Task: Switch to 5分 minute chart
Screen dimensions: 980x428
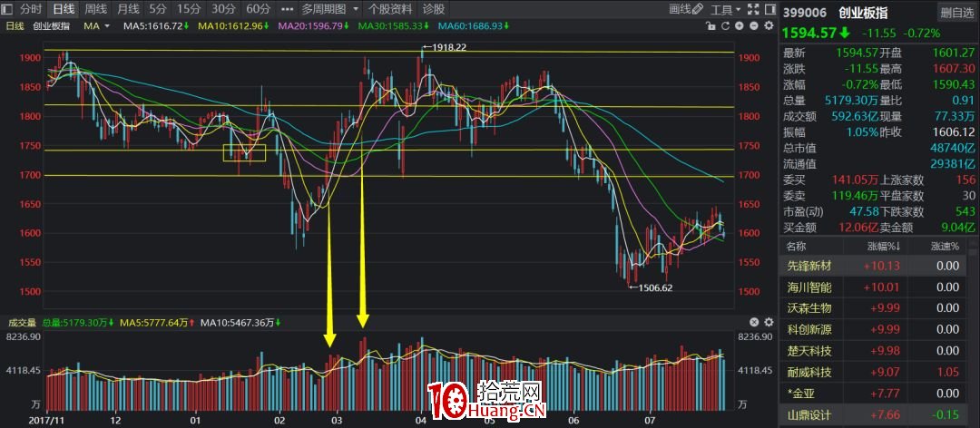Action: coord(158,9)
